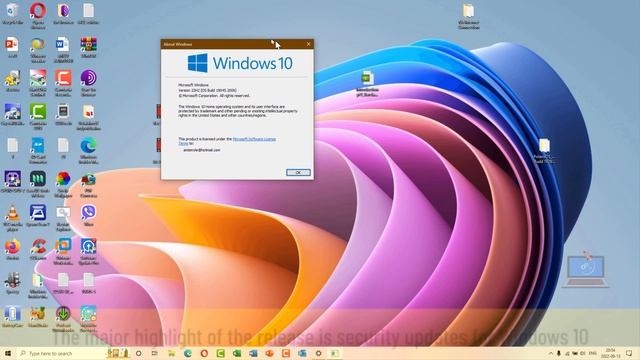Image resolution: width=640 pixels, height=360 pixels.
Task: Open the purple Tor Browser desktop shortcut
Action: [x=89, y=83]
